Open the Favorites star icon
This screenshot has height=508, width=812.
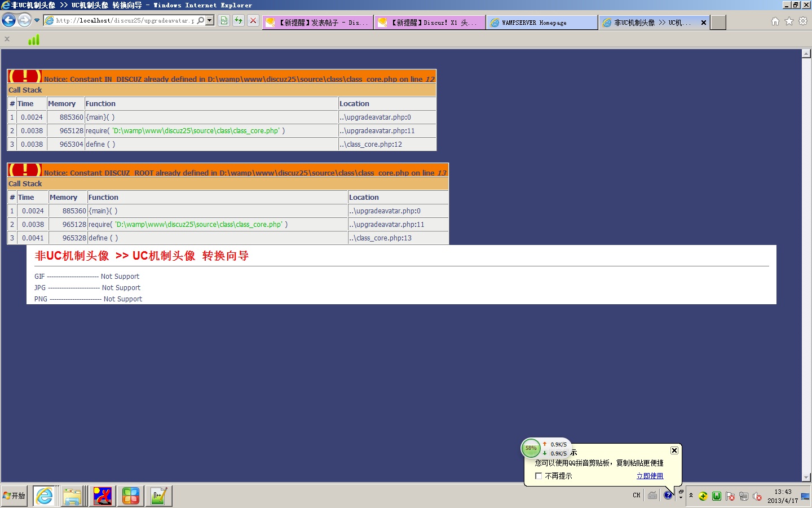pos(789,21)
